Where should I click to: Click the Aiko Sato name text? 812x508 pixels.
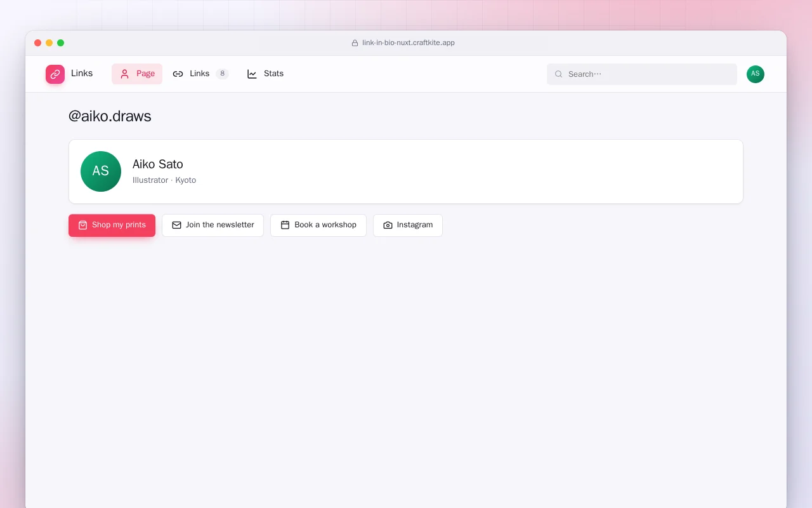click(158, 164)
